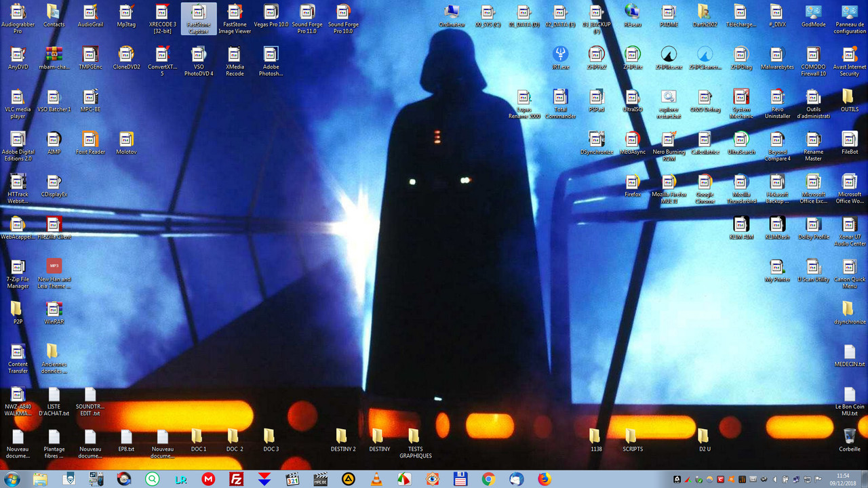
Task: Open the D2 U folder
Action: pos(704,441)
